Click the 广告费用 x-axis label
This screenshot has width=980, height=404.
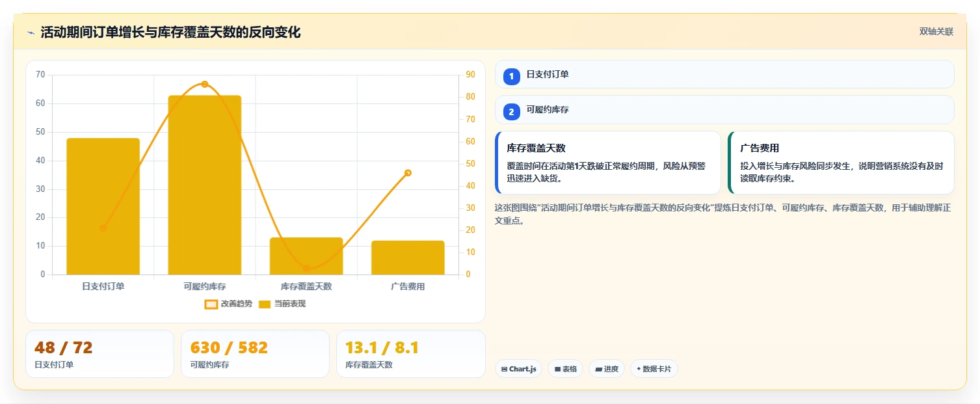[x=408, y=286]
